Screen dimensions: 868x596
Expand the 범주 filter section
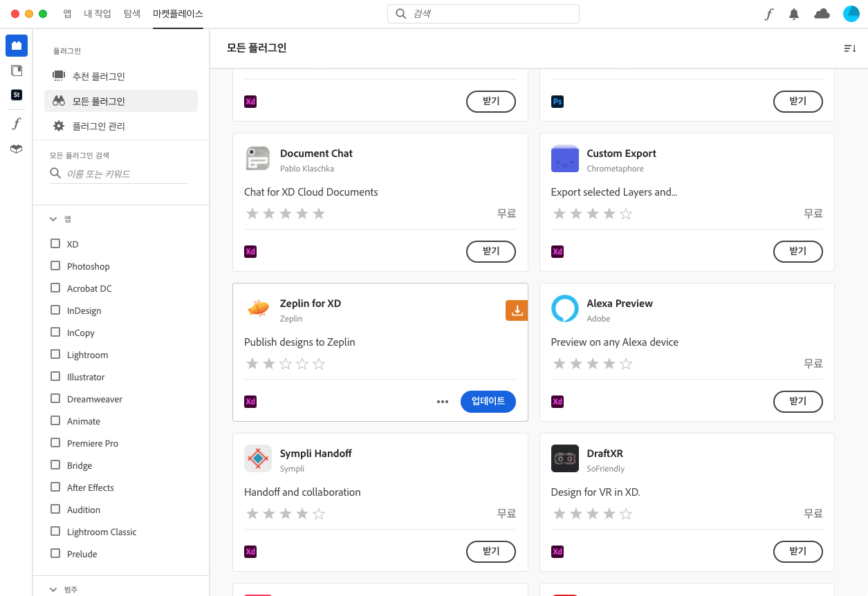tap(53, 590)
